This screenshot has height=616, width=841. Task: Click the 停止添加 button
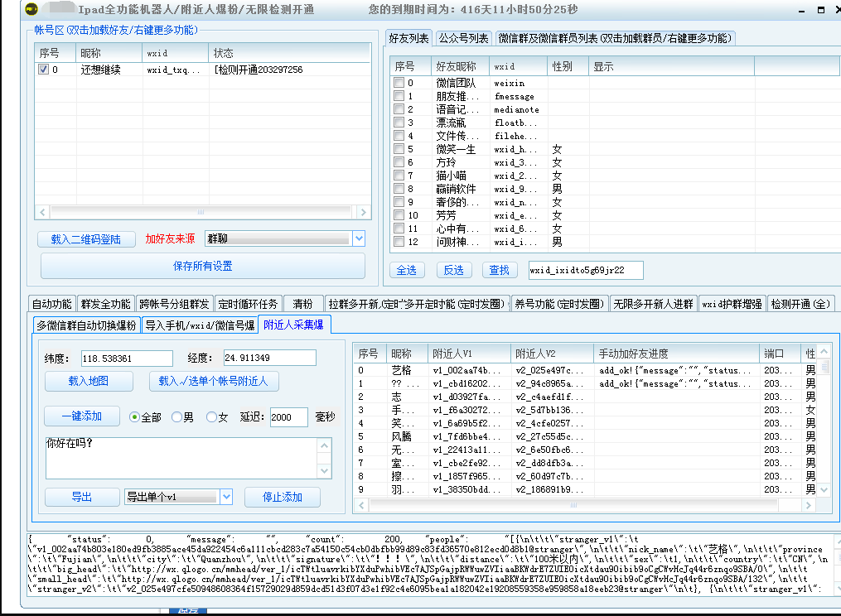pos(282,497)
